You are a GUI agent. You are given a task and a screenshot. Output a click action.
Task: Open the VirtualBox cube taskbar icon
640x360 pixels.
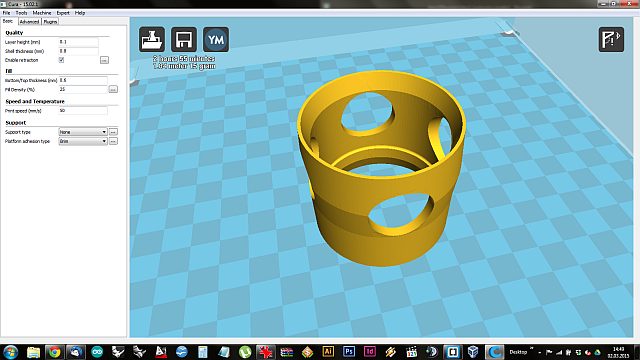[x=473, y=352]
